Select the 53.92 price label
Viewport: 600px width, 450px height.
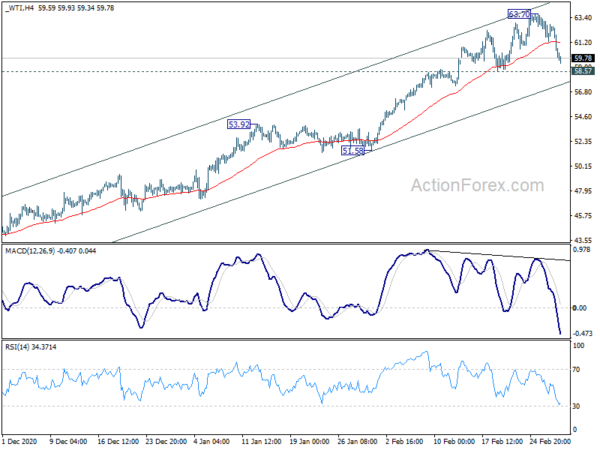pos(239,125)
